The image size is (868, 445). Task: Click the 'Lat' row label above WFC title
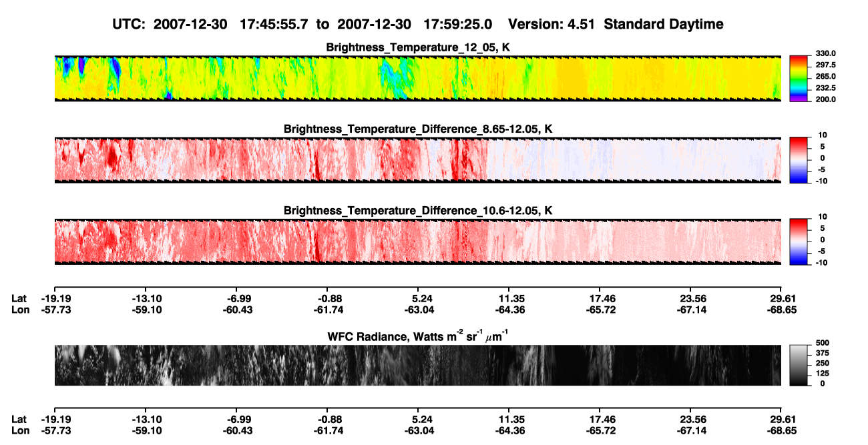click(19, 299)
